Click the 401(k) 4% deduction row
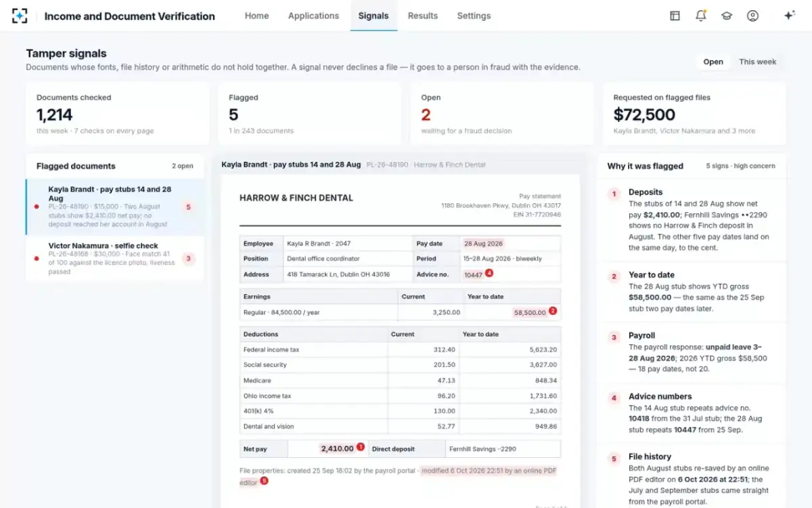This screenshot has width=812, height=508. tap(400, 411)
